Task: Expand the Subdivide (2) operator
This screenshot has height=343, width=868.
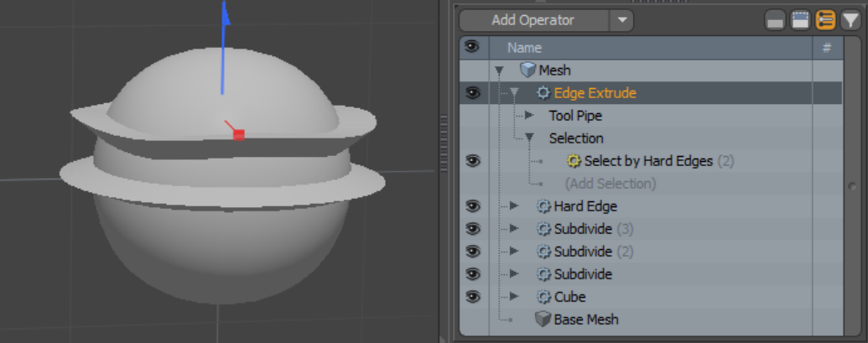Action: click(514, 251)
